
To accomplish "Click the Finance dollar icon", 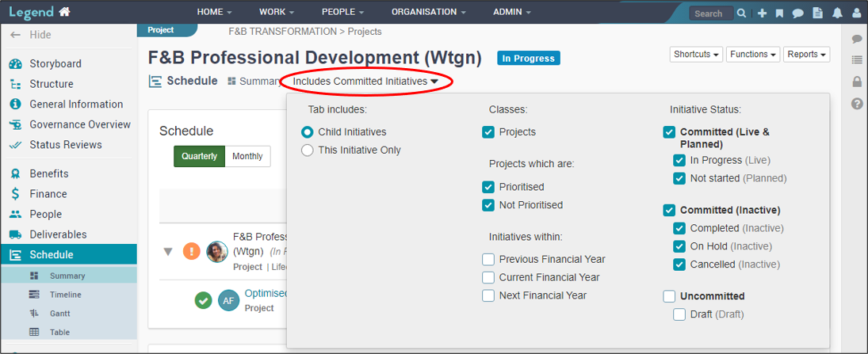I will click(x=16, y=194).
